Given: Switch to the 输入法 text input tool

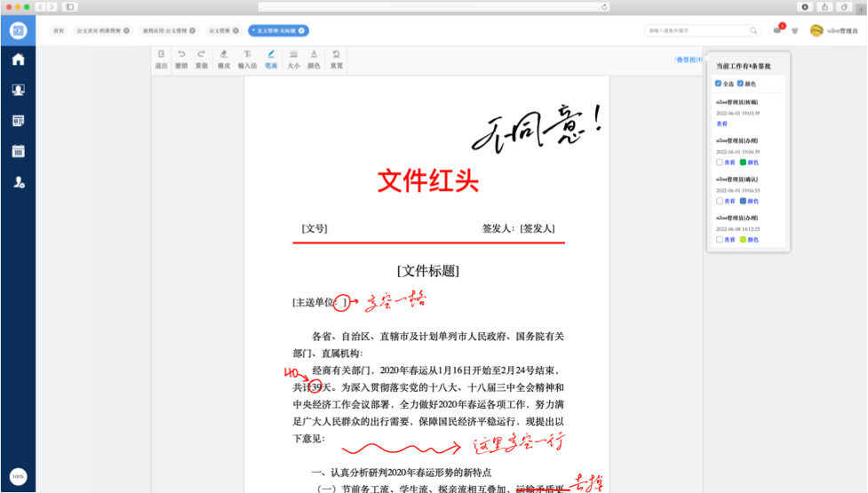Looking at the screenshot, I should point(247,59).
